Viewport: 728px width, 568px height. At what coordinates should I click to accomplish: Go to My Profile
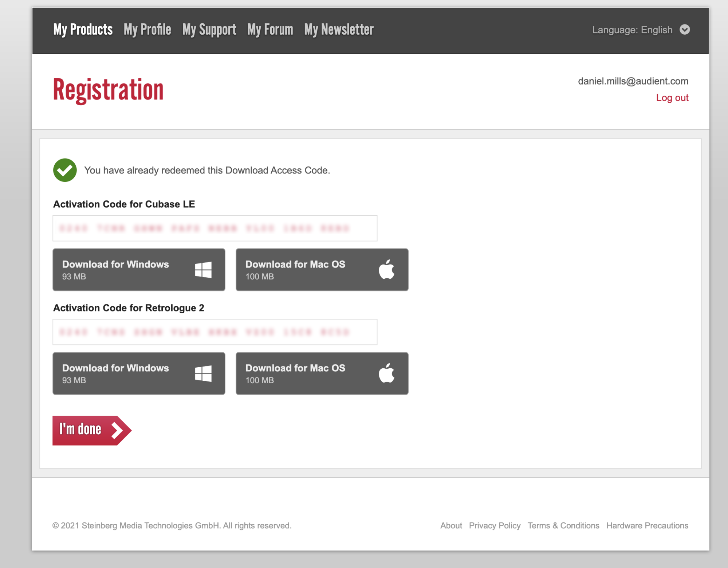[147, 30]
